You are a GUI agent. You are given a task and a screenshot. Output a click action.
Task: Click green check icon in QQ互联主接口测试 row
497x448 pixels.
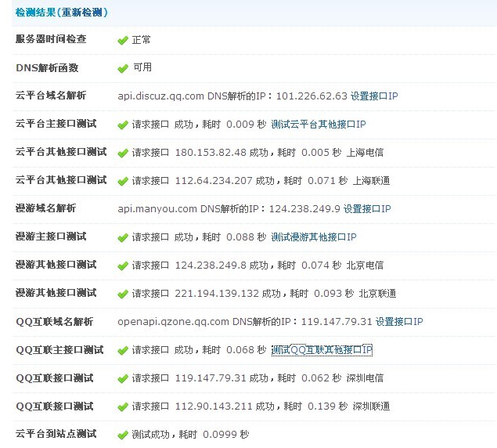[123, 351]
